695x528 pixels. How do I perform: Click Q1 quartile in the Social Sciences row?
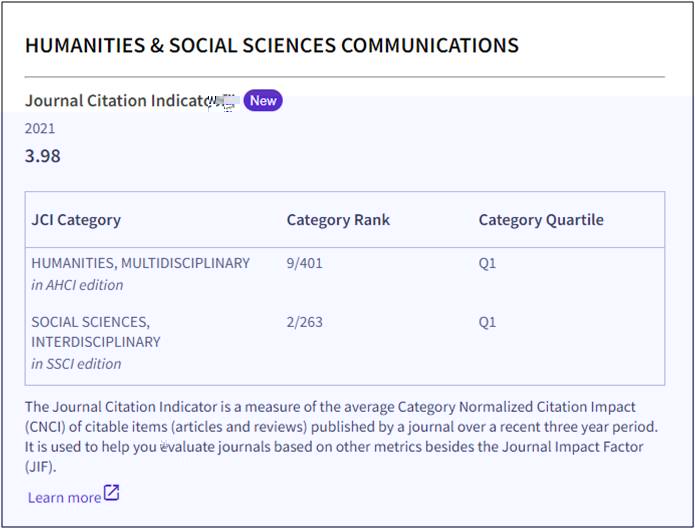(487, 322)
